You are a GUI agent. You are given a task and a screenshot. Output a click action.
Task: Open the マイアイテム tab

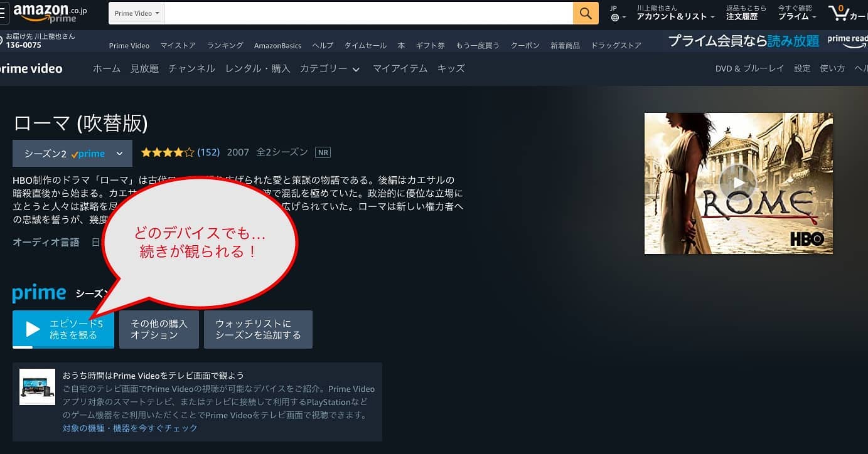400,69
